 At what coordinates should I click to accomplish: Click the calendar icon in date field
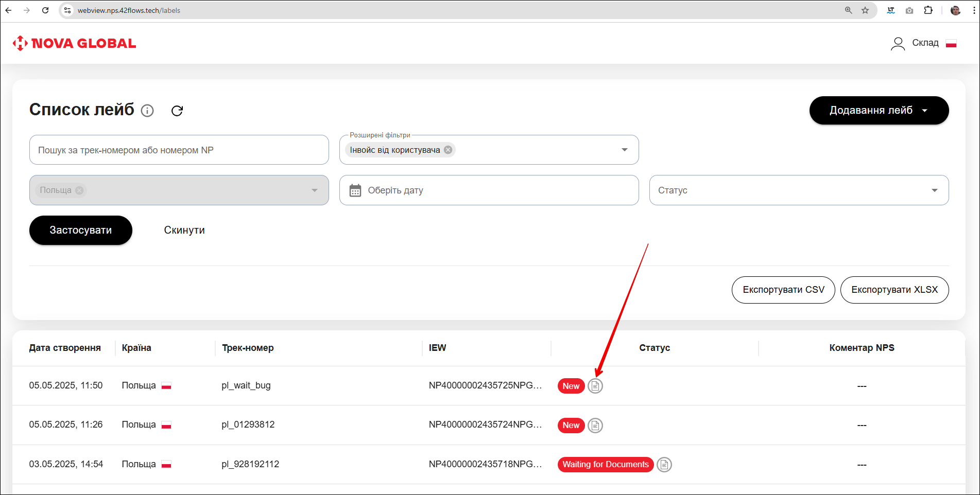point(355,190)
